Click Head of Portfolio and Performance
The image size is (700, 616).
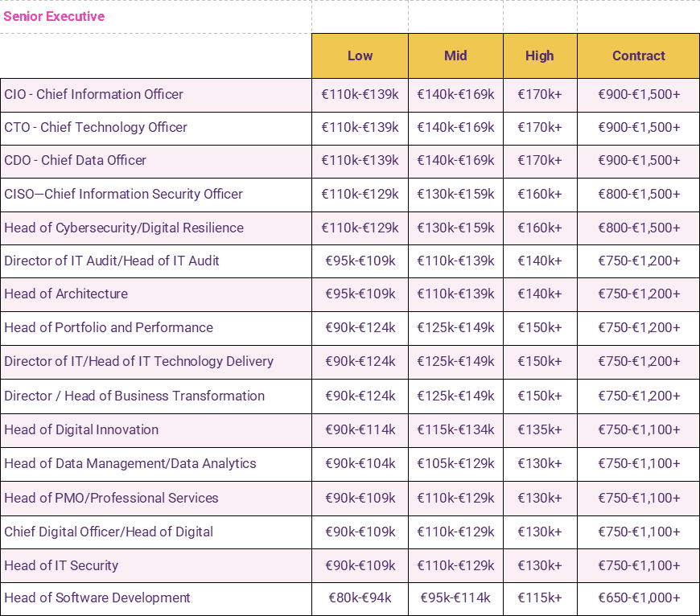(x=109, y=327)
